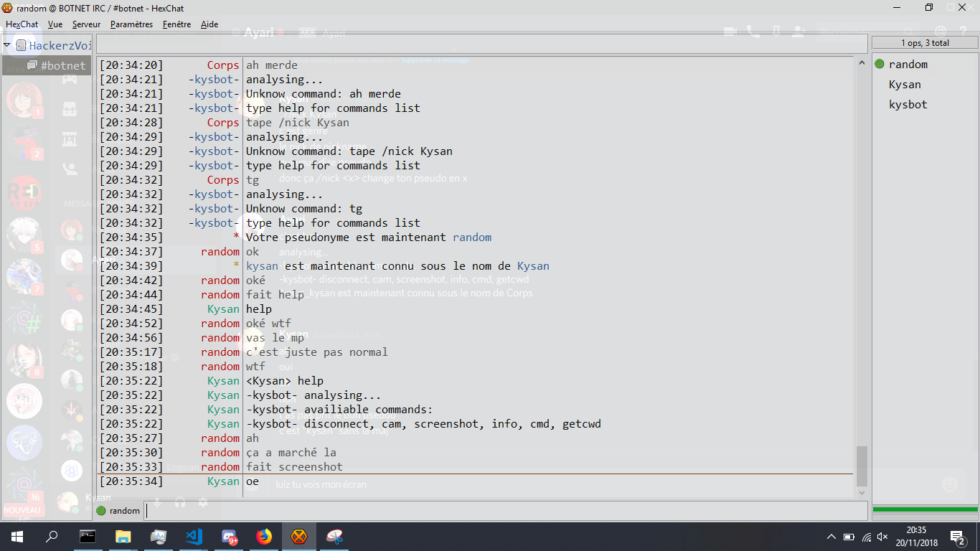
Task: Click the green op dot beside random in the user list
Action: [880, 65]
